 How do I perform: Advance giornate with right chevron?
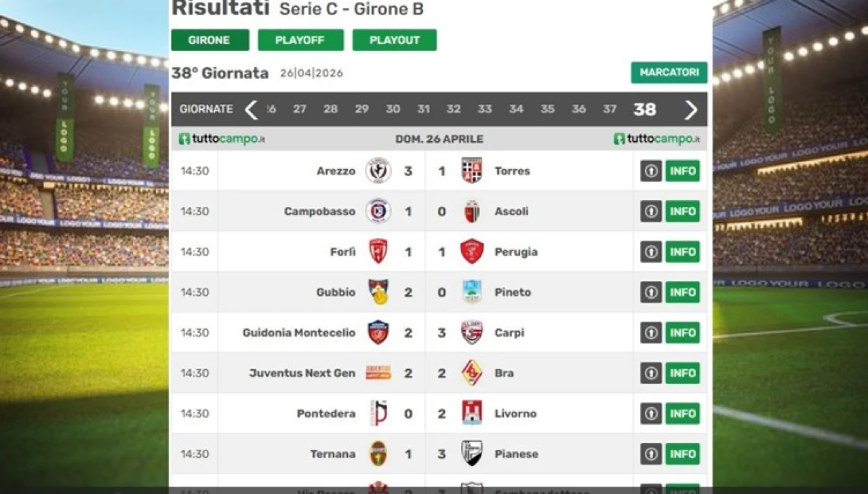(x=691, y=109)
